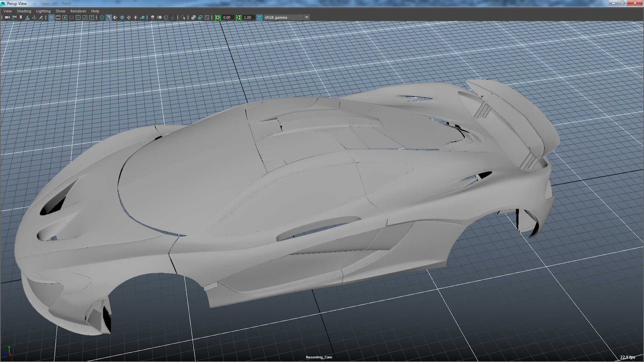Image resolution: width=644 pixels, height=362 pixels.
Task: Open the sRGB gamma dropdown
Action: [x=286, y=18]
